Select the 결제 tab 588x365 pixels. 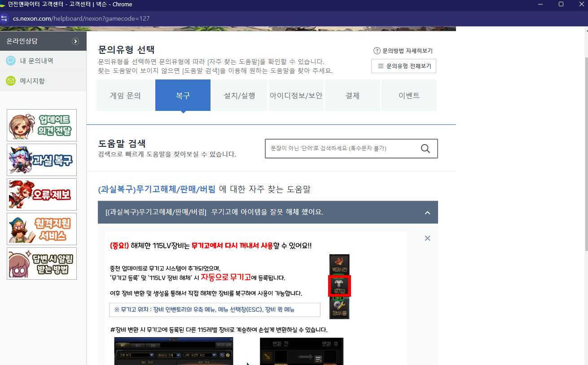(352, 96)
